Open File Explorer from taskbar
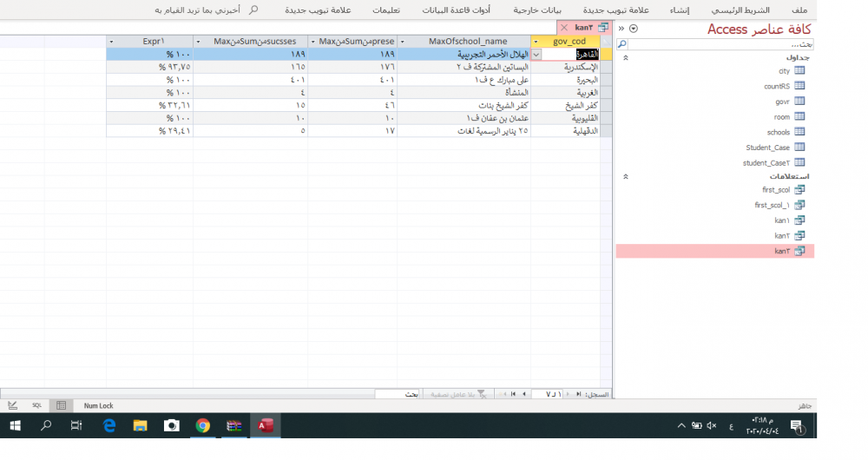 [x=140, y=425]
